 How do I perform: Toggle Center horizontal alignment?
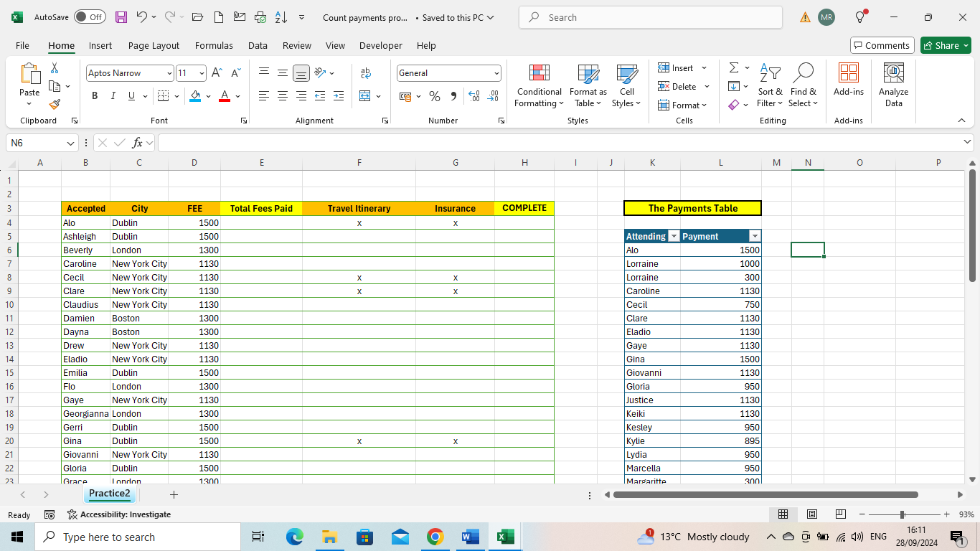click(x=283, y=96)
